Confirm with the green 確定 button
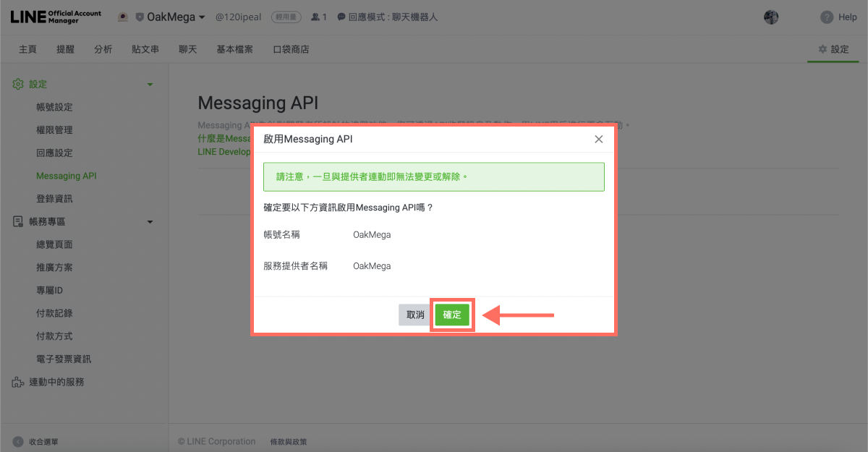The image size is (868, 452). (x=452, y=315)
